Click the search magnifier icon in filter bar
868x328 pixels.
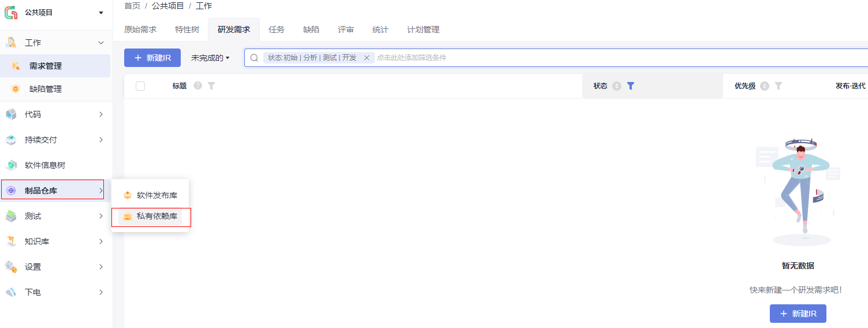254,58
